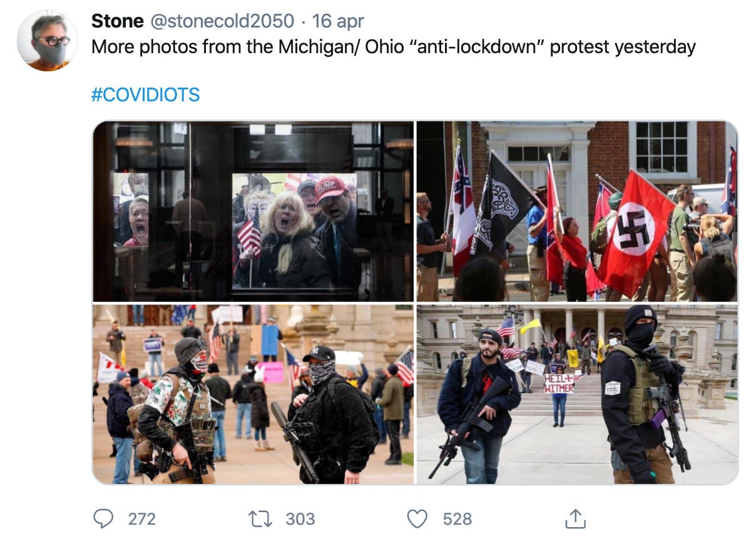Click the yellow flag in bottom-right photo

pos(530,326)
